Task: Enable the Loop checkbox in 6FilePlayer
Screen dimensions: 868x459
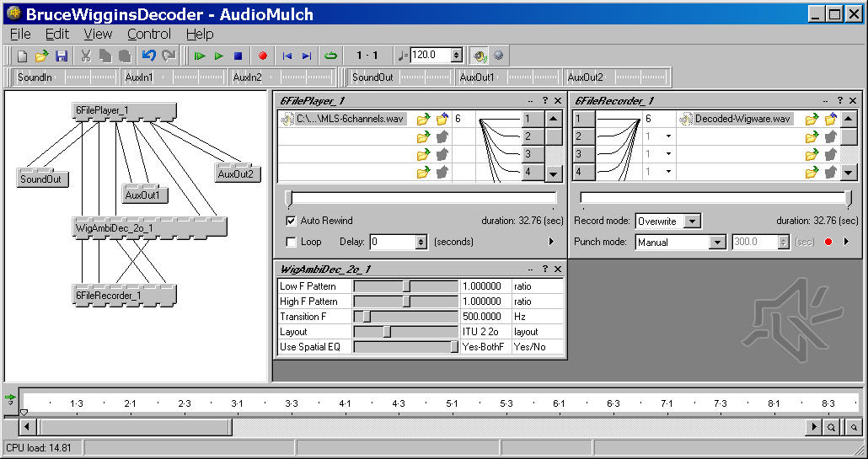Action: tap(291, 242)
